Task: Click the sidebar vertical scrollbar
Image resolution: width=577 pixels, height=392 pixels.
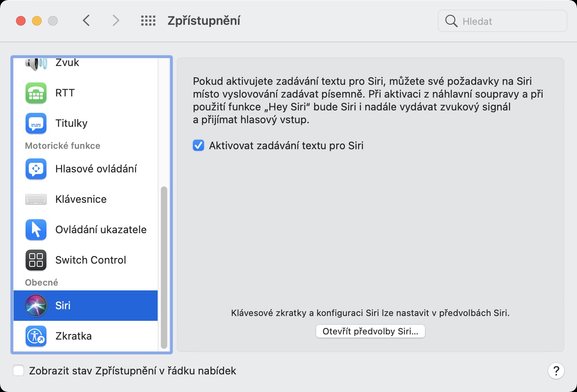Action: point(164,267)
